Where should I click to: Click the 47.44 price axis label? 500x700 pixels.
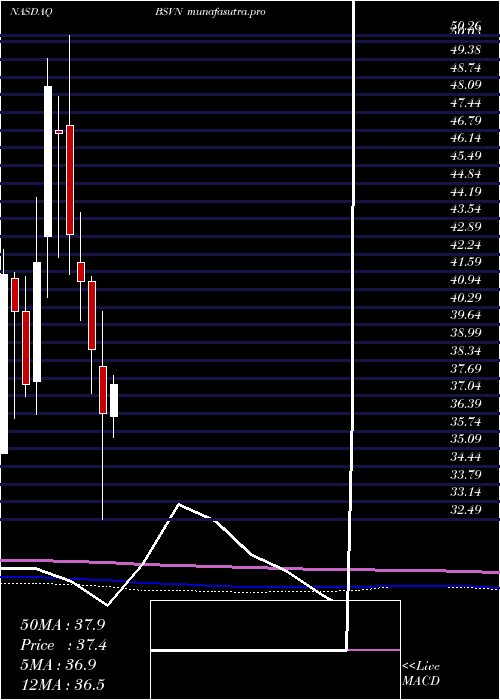click(x=465, y=103)
